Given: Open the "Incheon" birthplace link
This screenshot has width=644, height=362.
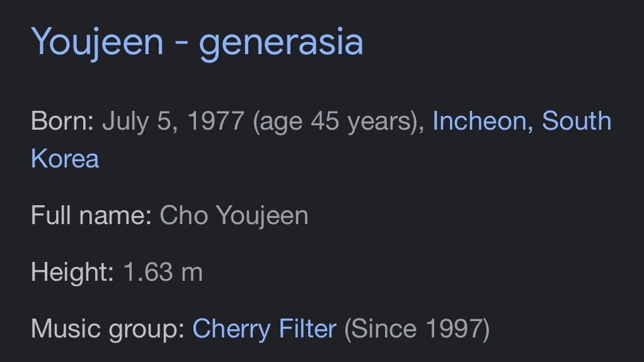Looking at the screenshot, I should 480,121.
